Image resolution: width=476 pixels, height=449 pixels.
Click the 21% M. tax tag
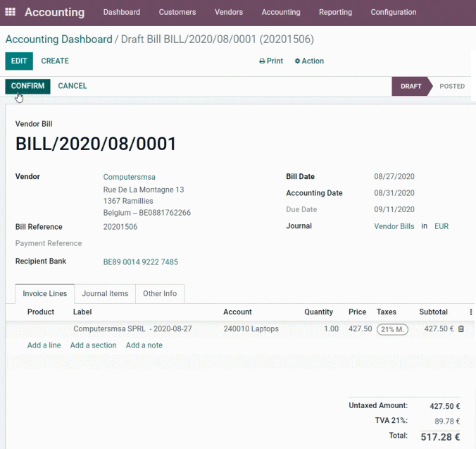[392, 329]
